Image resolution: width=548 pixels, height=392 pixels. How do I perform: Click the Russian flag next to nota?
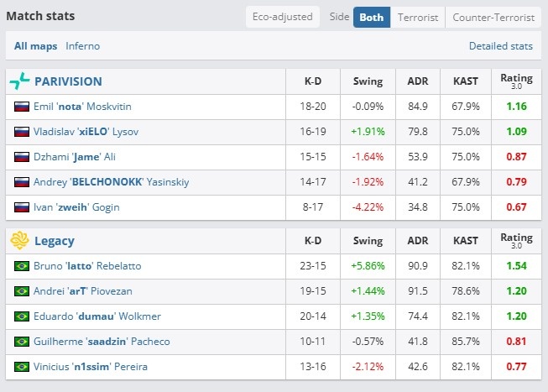tap(22, 107)
